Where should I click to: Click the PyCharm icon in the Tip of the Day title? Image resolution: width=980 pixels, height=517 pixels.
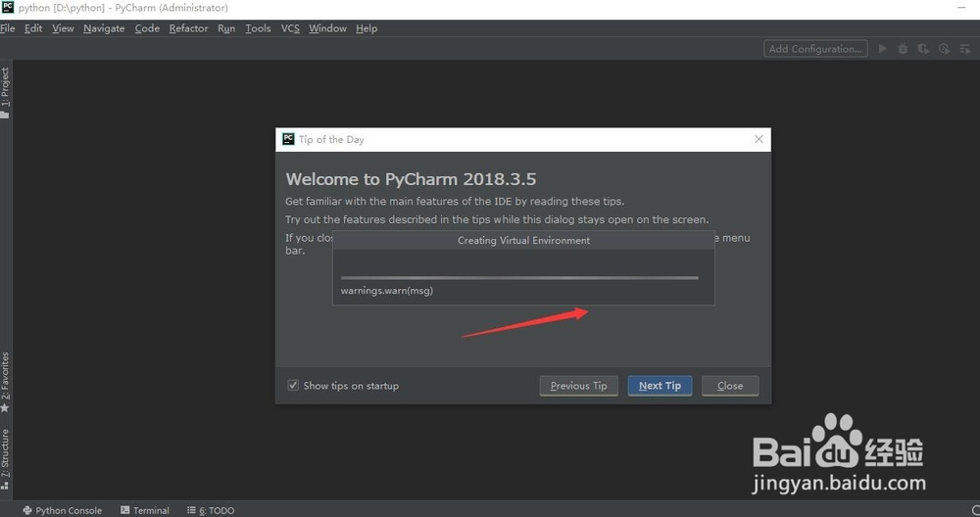coord(288,139)
